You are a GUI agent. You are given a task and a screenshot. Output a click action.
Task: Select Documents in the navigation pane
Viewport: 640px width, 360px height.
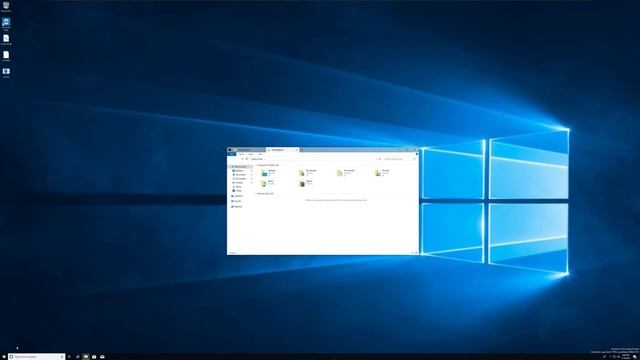pyautogui.click(x=241, y=179)
